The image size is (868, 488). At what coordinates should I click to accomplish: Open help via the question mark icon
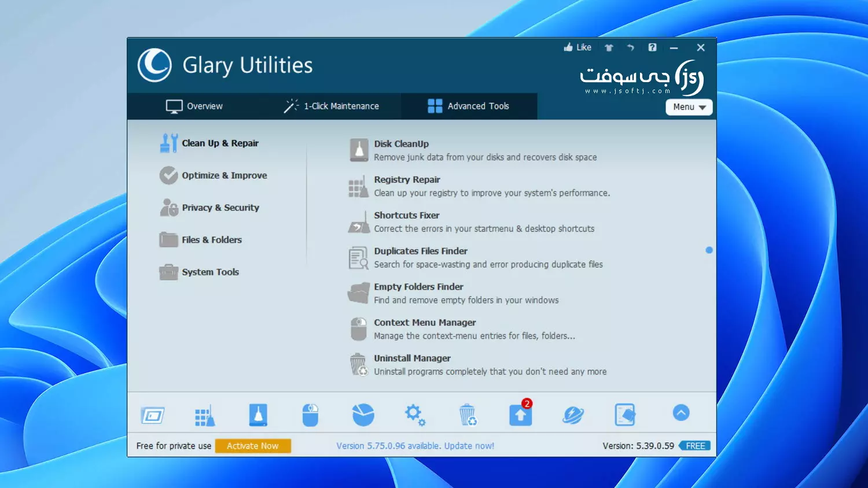(x=652, y=47)
